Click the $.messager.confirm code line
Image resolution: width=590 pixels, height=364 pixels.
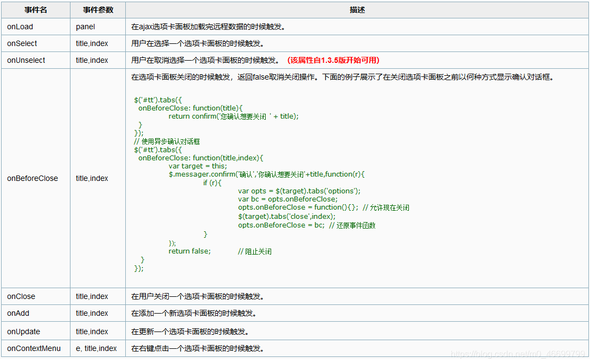(x=266, y=174)
